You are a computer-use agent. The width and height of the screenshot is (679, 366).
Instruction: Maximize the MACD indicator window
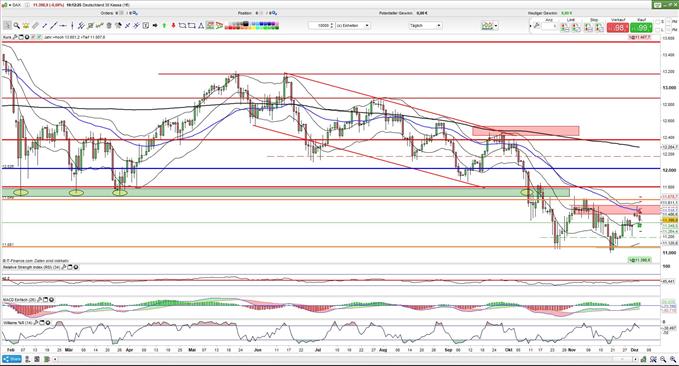pyautogui.click(x=45, y=300)
